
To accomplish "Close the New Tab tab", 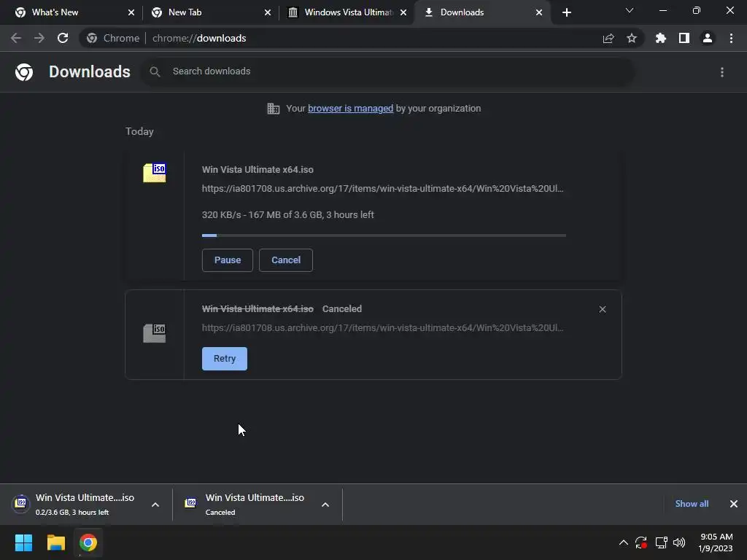I will 268,12.
